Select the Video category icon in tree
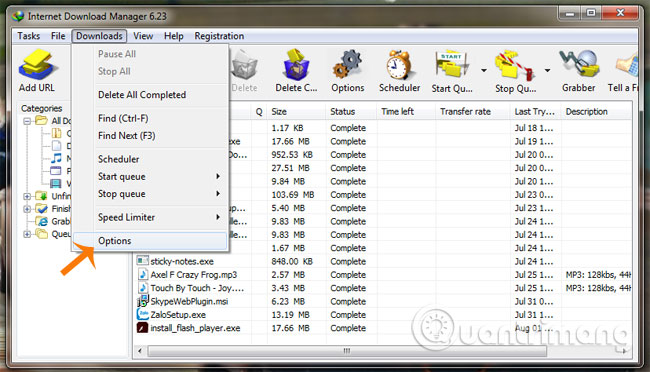This screenshot has width=650, height=372. [x=56, y=183]
